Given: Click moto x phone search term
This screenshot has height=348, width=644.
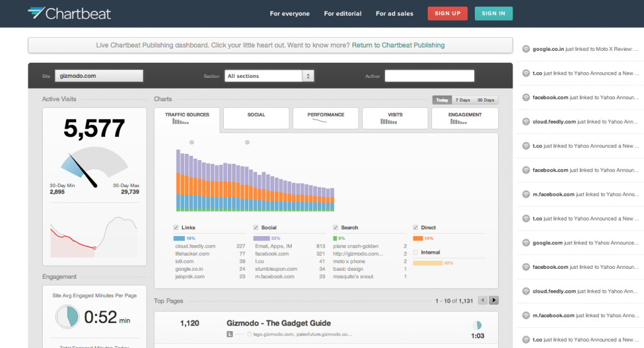Looking at the screenshot, I should point(348,261).
